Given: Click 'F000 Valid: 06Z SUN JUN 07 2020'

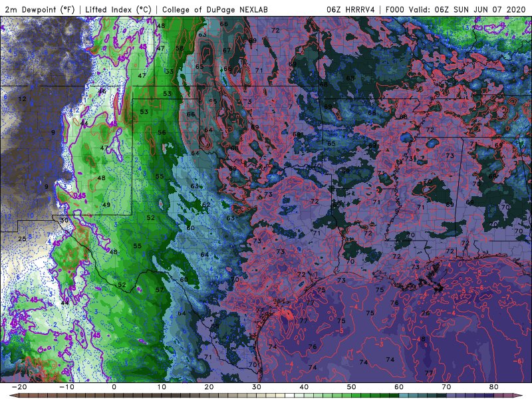Looking at the screenshot, I should pos(456,9).
